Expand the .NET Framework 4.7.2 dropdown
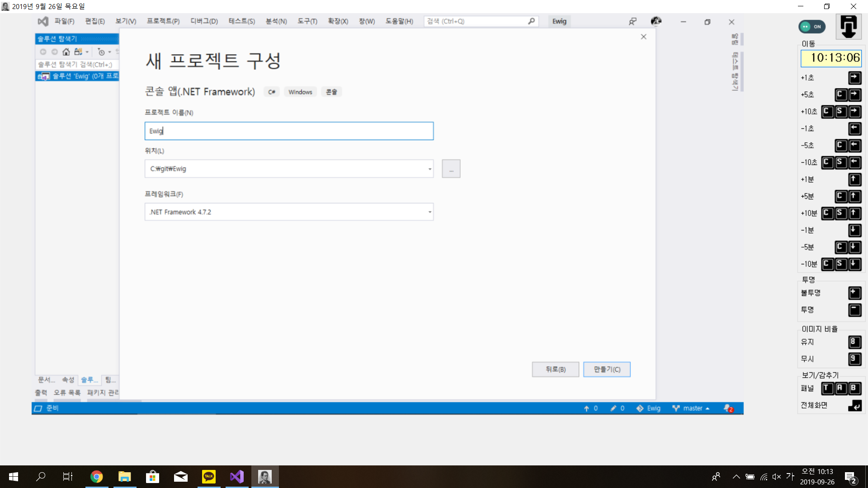 pos(429,212)
